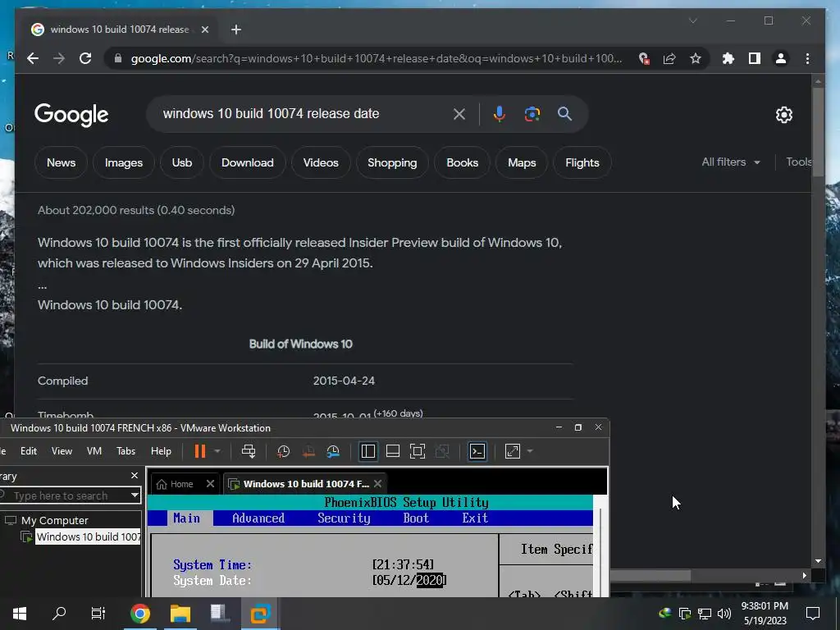Select My Computer in VMware library
Viewport: 840px width, 630px height.
pos(55,520)
